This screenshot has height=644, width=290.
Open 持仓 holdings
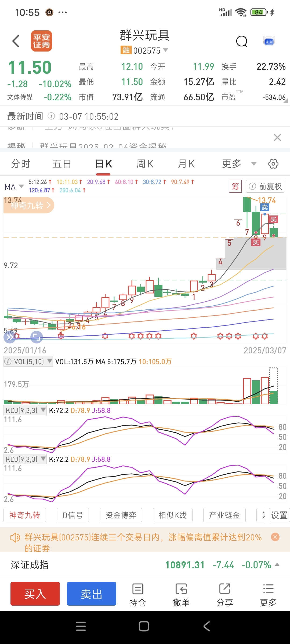pyautogui.click(x=138, y=595)
